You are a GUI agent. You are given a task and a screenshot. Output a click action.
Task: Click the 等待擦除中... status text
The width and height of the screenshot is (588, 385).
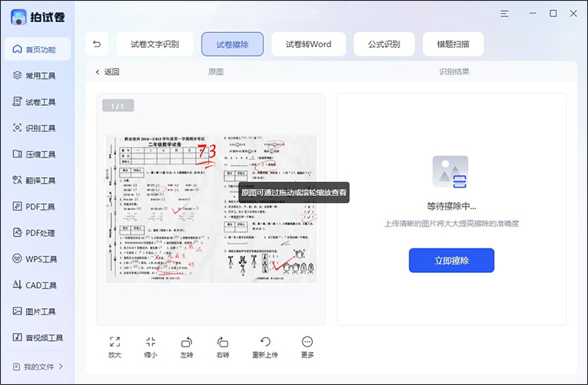452,206
